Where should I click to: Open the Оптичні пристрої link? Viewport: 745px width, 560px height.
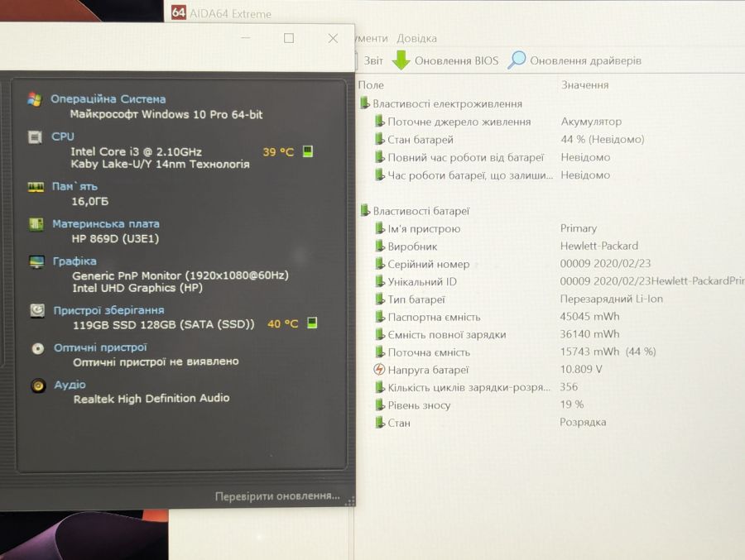[100, 347]
